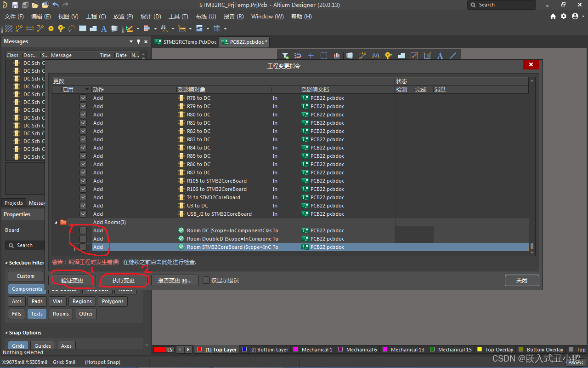Enable checkbox for Room STM32CoreBoard row
Image resolution: width=588 pixels, height=368 pixels.
pyautogui.click(x=83, y=247)
